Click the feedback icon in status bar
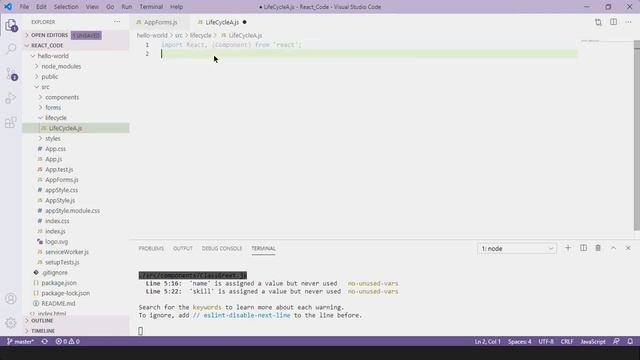 click(x=616, y=341)
